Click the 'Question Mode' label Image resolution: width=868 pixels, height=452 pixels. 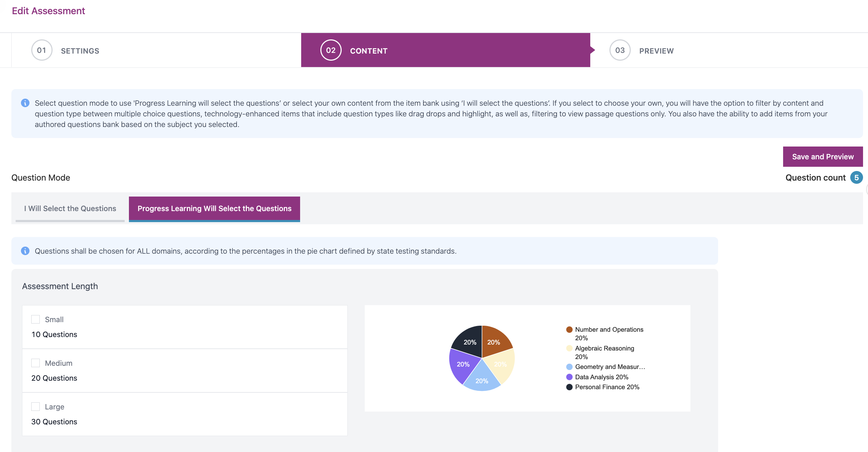click(x=41, y=178)
